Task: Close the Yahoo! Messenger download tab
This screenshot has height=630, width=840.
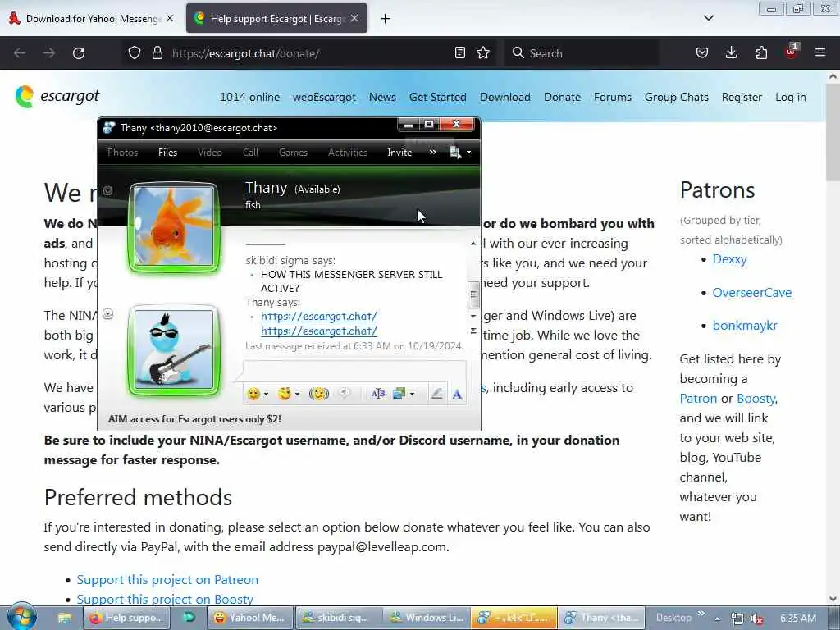Action: (x=170, y=18)
